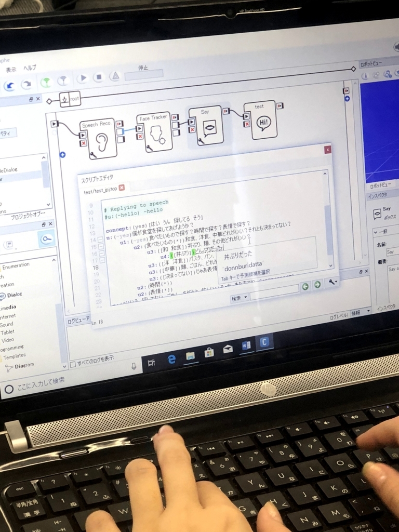Click the Redo arrow in the toolbar
Image resolution: width=399 pixels, height=532 pixels.
coord(26,84)
